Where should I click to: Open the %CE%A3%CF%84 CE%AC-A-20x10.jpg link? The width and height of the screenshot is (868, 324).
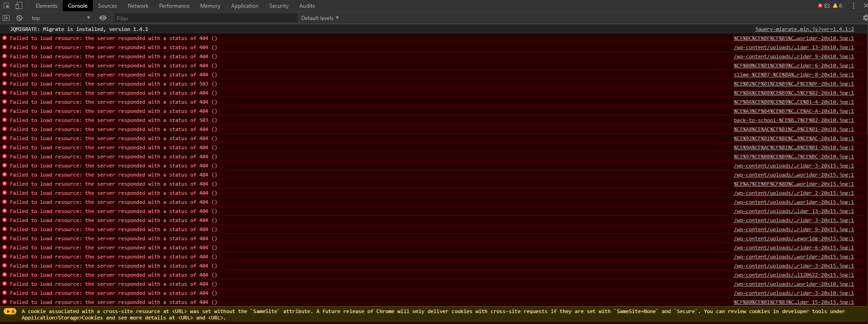click(794, 111)
